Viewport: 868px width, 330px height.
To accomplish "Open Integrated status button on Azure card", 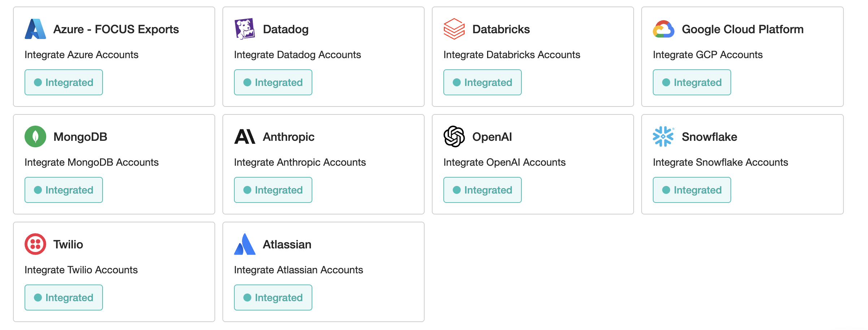I will 64,82.
